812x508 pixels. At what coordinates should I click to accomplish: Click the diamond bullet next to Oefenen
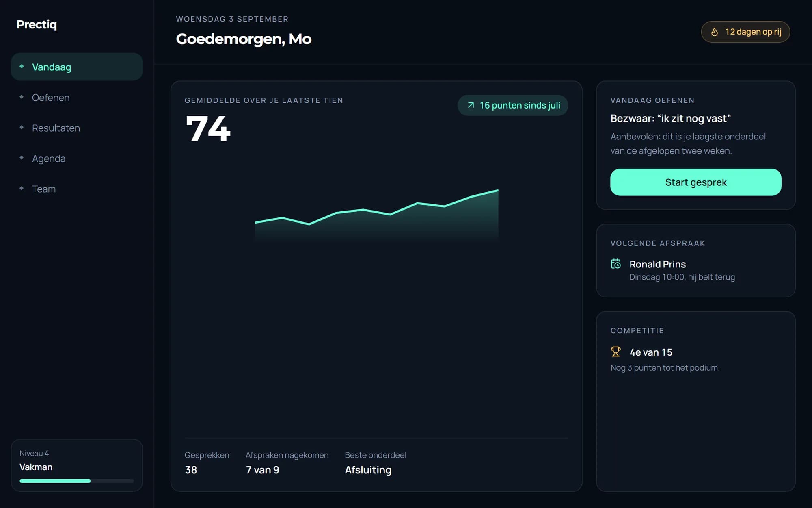(22, 97)
